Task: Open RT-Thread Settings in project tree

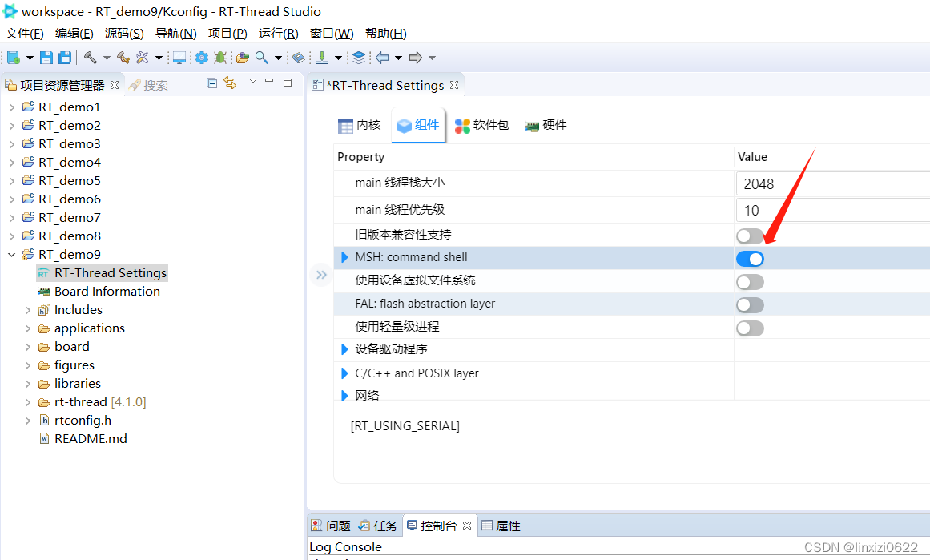Action: click(103, 273)
